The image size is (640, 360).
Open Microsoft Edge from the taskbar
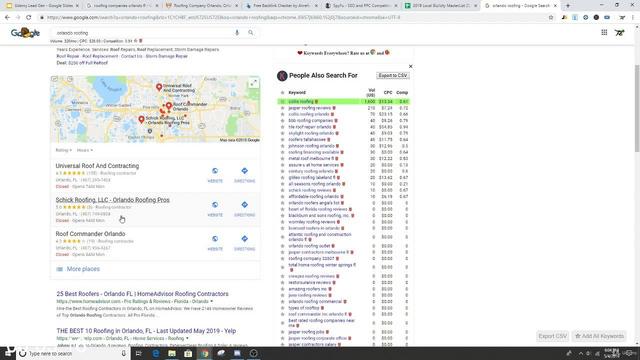(x=156, y=353)
